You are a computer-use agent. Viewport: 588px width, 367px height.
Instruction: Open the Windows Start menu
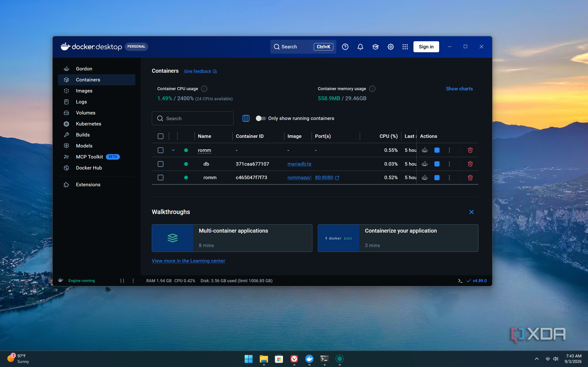click(249, 359)
